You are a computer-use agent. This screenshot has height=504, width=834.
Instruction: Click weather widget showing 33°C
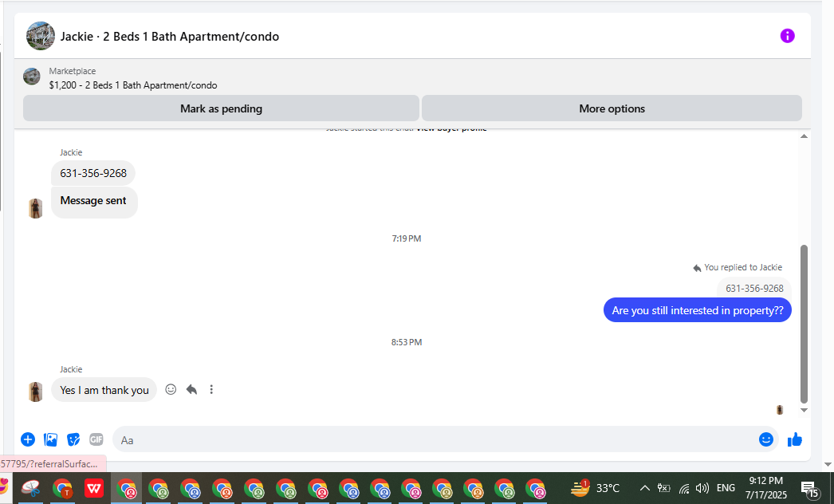596,487
